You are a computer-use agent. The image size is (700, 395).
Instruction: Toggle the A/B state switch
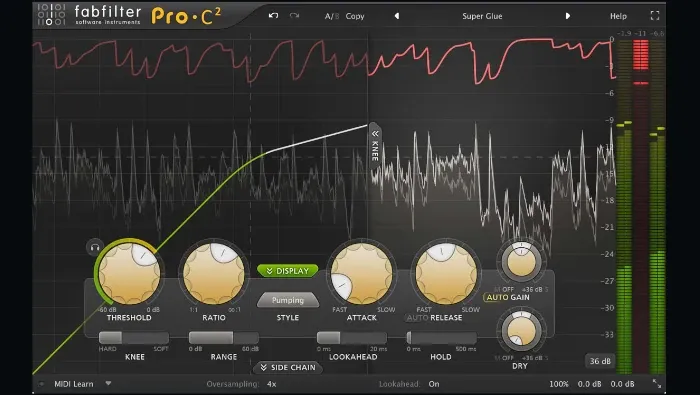pos(331,16)
